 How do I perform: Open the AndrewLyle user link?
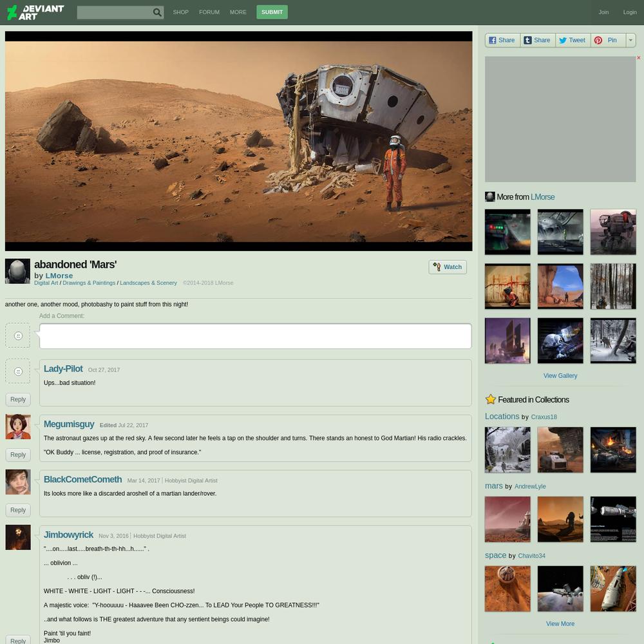click(530, 487)
